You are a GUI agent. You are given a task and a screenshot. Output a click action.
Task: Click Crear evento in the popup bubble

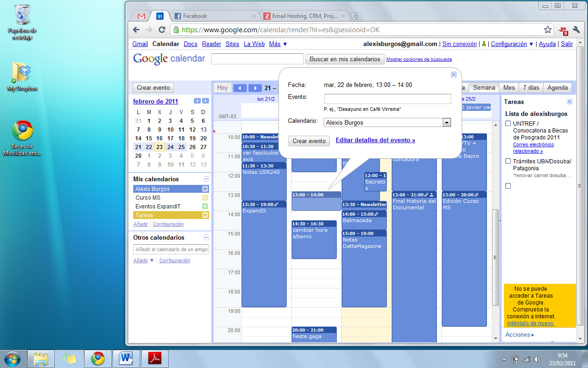(309, 141)
